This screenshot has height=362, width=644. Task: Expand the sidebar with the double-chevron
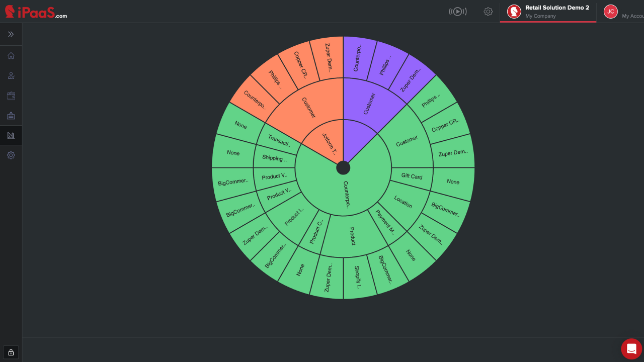coord(11,34)
